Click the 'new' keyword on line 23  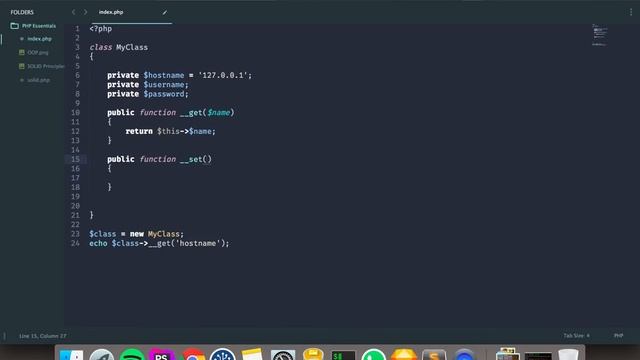point(137,234)
